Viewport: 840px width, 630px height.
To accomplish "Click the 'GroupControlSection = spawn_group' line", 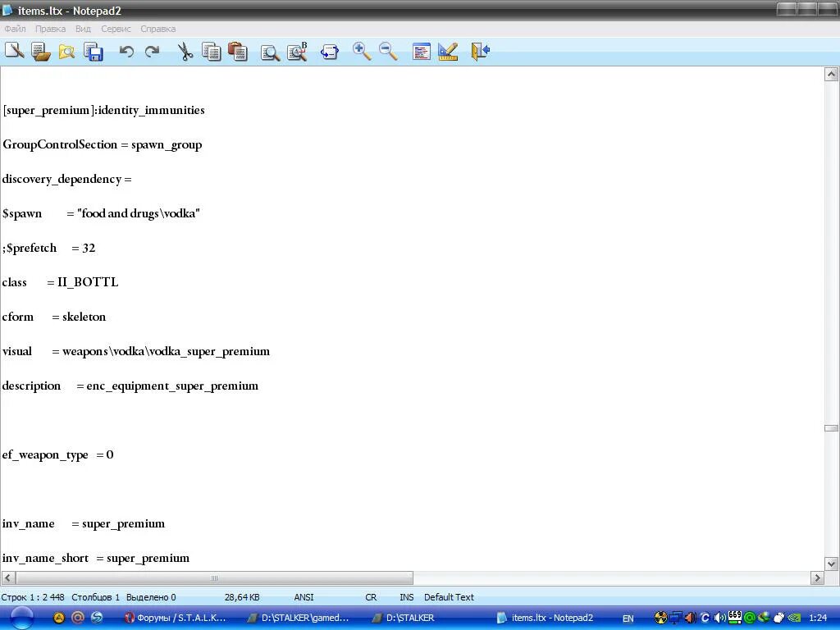I will (102, 144).
